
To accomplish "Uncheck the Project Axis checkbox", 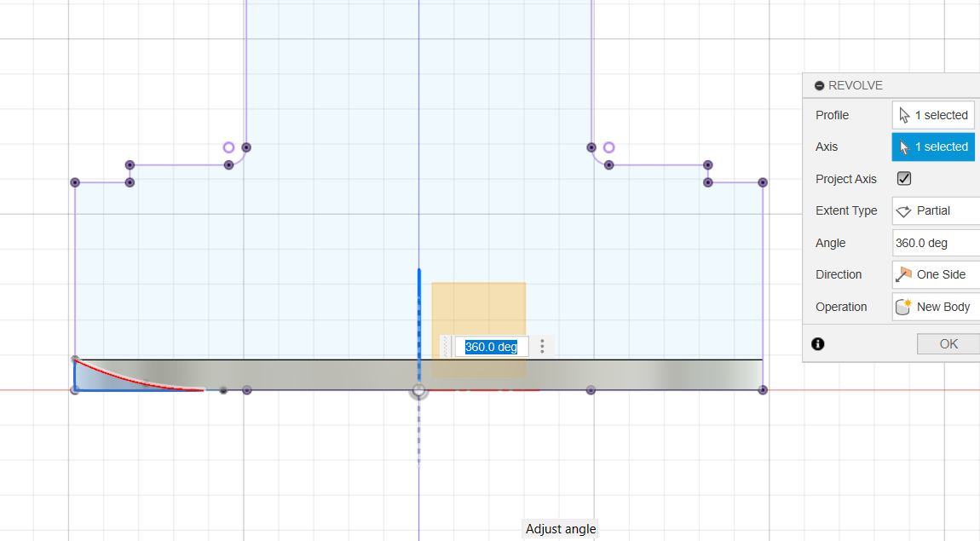I will click(904, 179).
